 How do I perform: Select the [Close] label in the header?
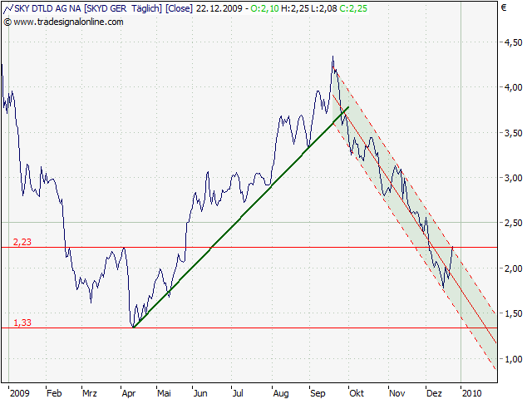coord(179,9)
